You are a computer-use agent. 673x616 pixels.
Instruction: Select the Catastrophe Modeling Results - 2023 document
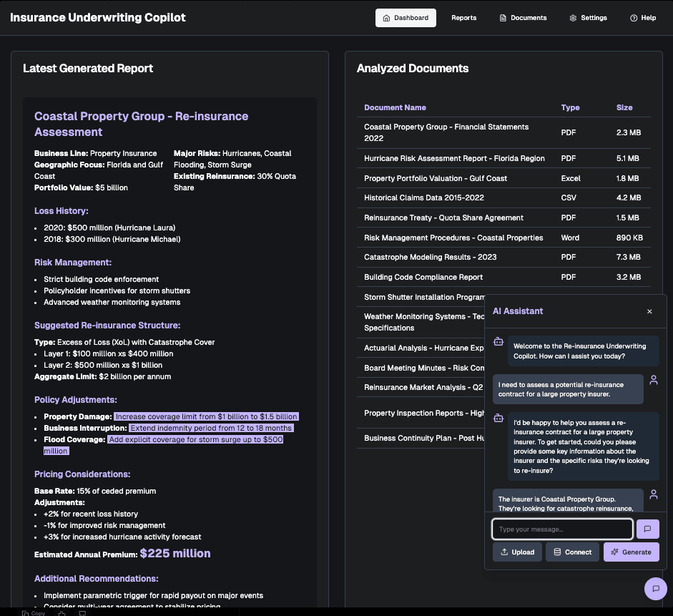(430, 257)
